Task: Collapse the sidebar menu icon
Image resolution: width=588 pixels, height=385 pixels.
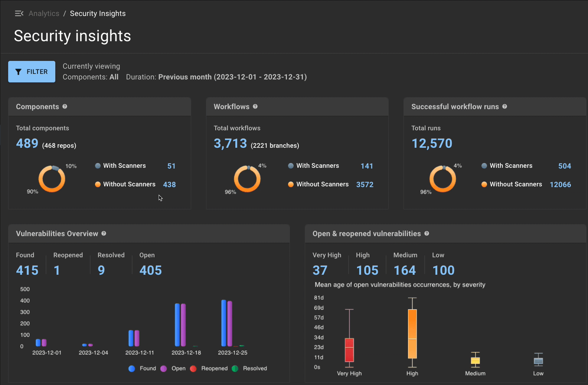Action: 19,13
